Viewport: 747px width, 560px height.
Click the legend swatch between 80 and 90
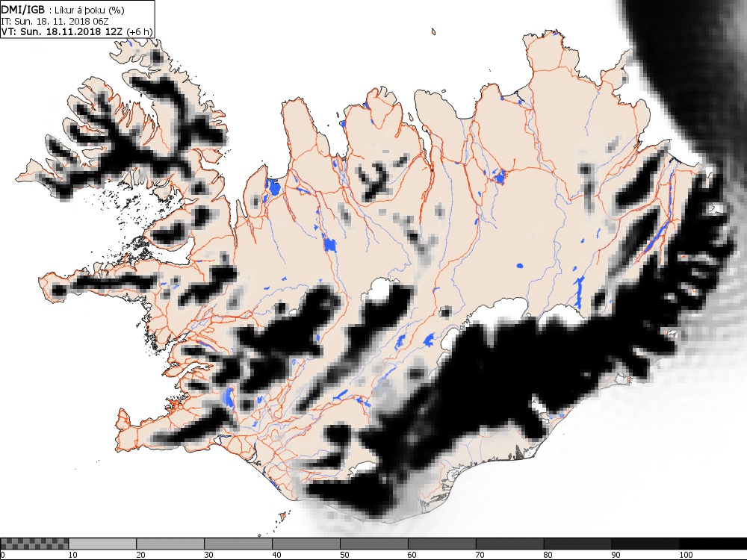pyautogui.click(x=578, y=544)
